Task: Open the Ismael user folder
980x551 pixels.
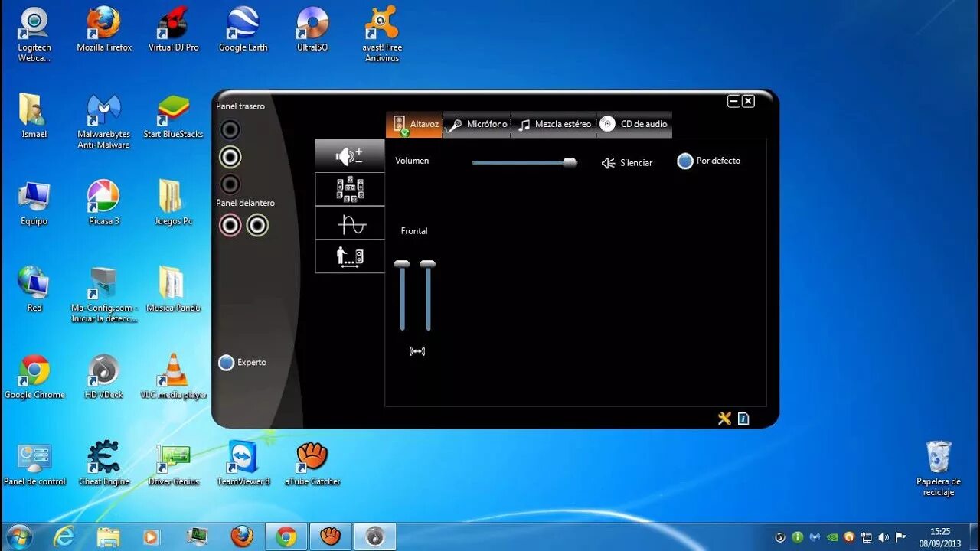Action: coord(34,116)
